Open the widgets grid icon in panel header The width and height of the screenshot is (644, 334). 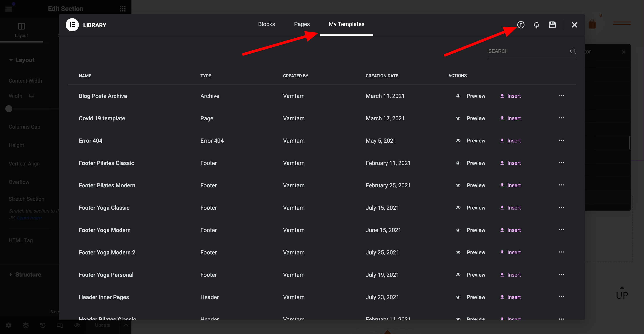122,9
